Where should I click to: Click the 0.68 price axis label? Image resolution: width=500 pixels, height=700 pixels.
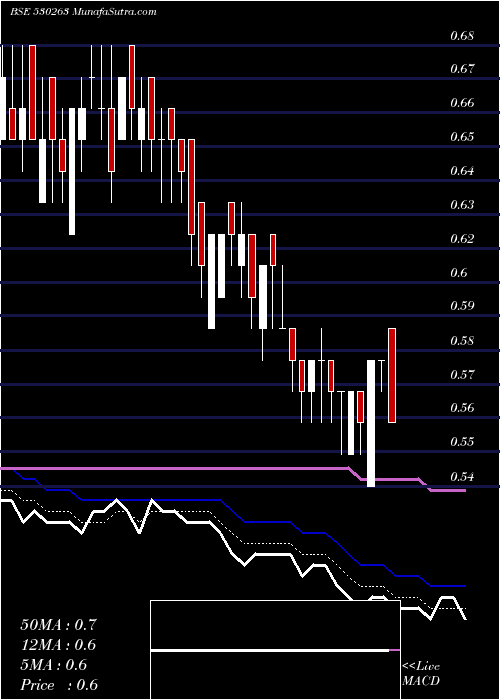point(461,35)
